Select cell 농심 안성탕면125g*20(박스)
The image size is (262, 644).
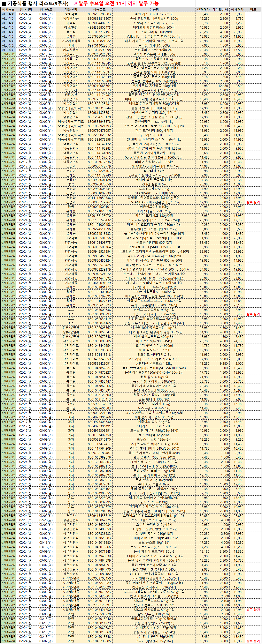(154, 623)
